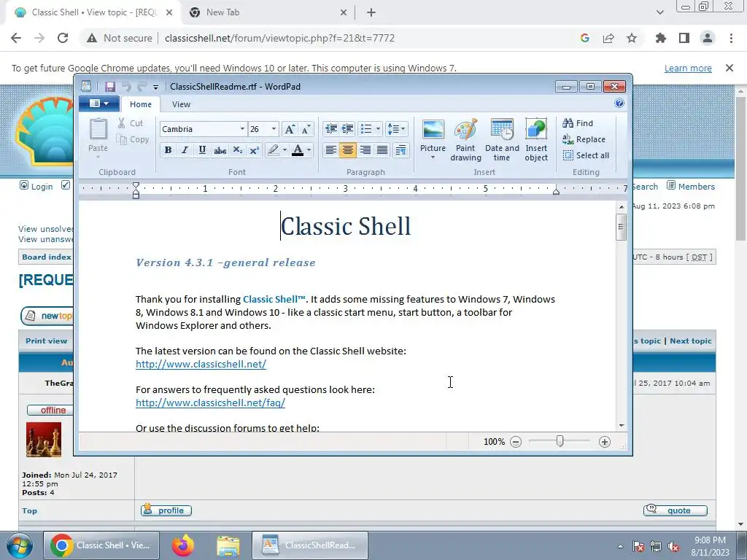
Task: Align text right
Action: point(365,150)
